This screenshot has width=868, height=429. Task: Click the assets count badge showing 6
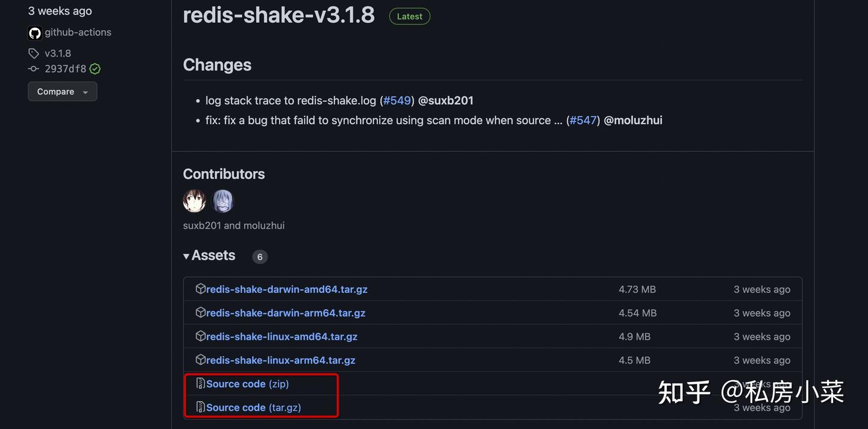[x=260, y=257]
